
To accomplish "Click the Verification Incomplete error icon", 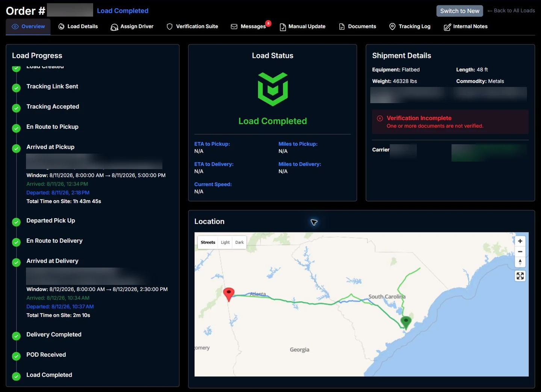I will click(x=380, y=118).
